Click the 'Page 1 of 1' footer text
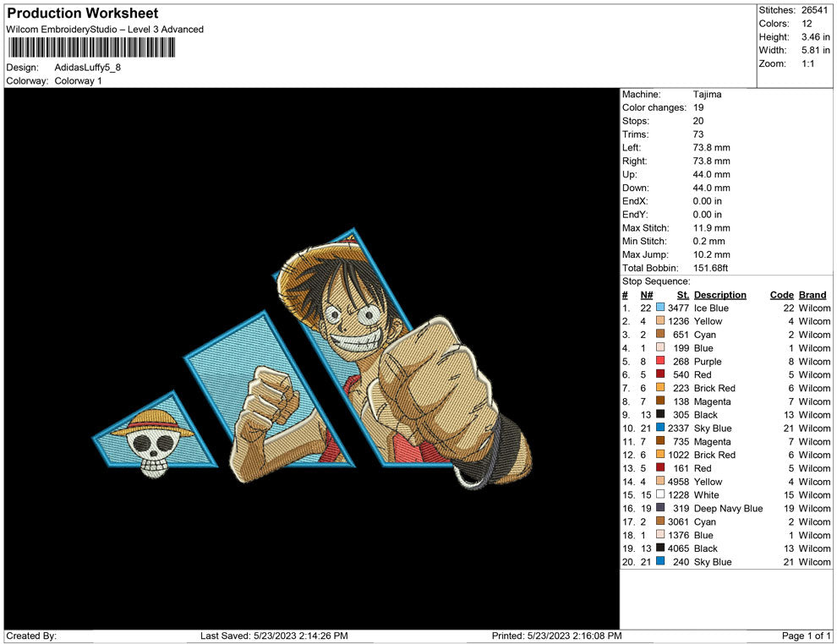Image resolution: width=837 pixels, height=644 pixels. click(x=806, y=636)
